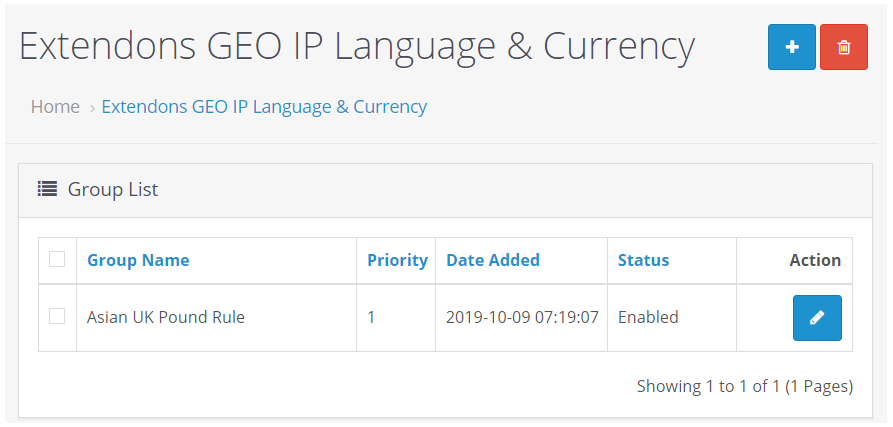Screen dimensions: 893x427
Task: Click the breadcrumb chevron separator after Home
Action: click(92, 108)
